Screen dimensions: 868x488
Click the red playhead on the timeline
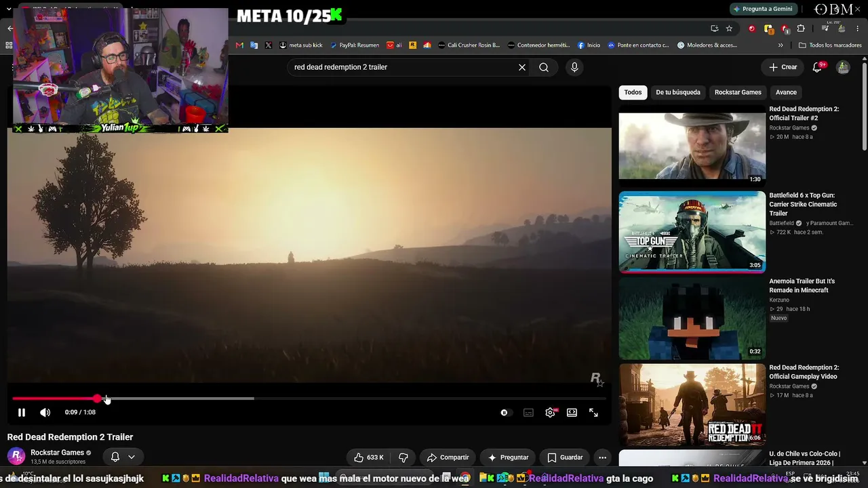[x=98, y=399]
